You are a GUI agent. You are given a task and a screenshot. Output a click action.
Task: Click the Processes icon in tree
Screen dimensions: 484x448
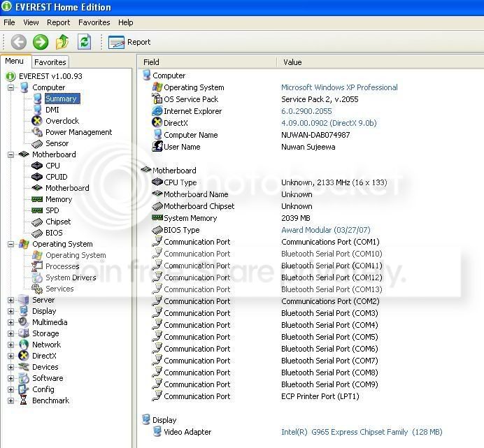pos(37,266)
